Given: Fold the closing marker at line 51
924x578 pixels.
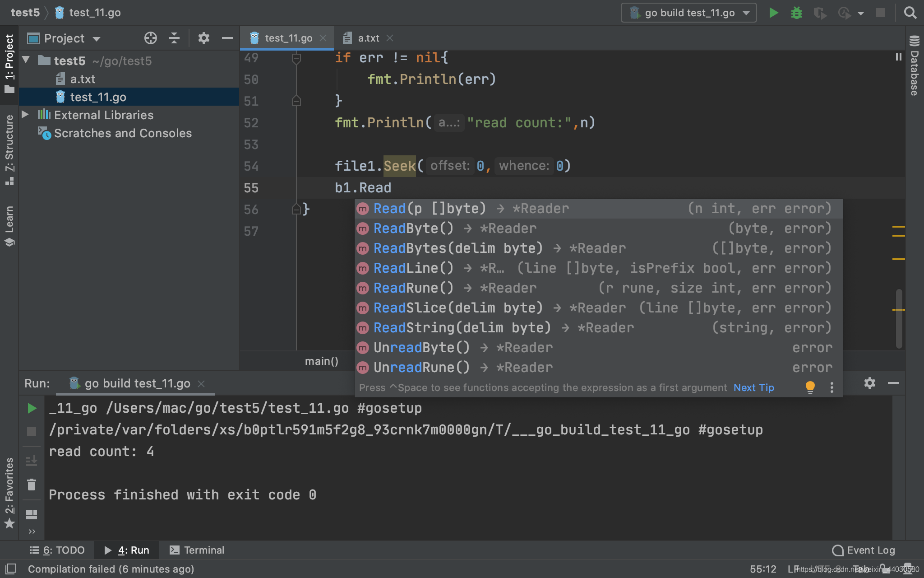Looking at the screenshot, I should tap(296, 101).
